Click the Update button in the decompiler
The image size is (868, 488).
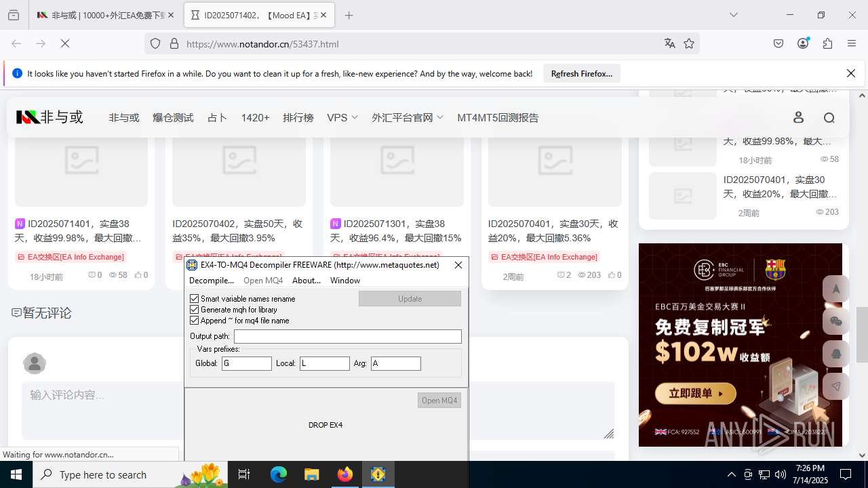pos(410,299)
